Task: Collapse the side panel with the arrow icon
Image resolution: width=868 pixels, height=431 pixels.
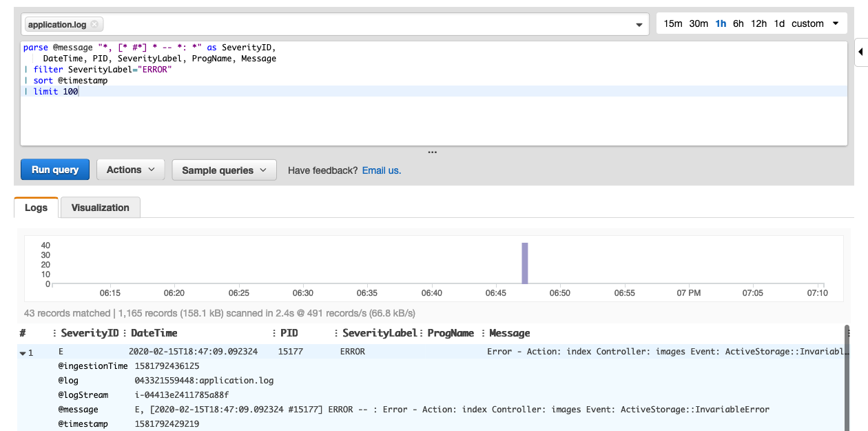Action: [861, 52]
